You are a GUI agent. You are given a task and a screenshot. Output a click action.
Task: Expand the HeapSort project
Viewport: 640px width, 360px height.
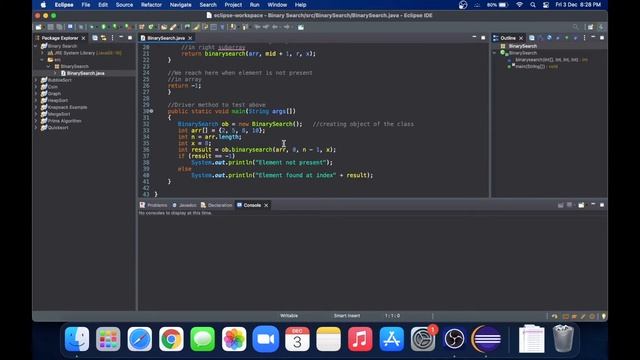(36, 100)
